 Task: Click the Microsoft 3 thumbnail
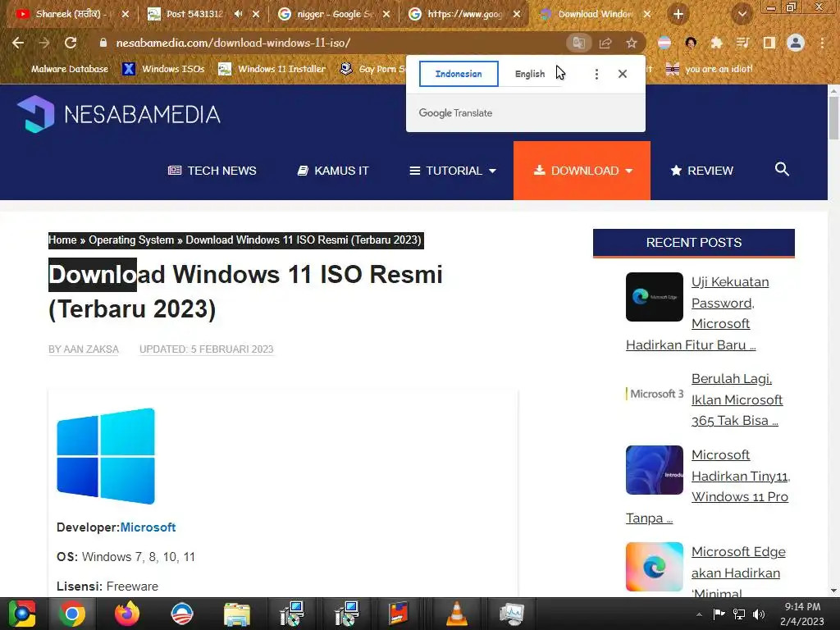[654, 394]
